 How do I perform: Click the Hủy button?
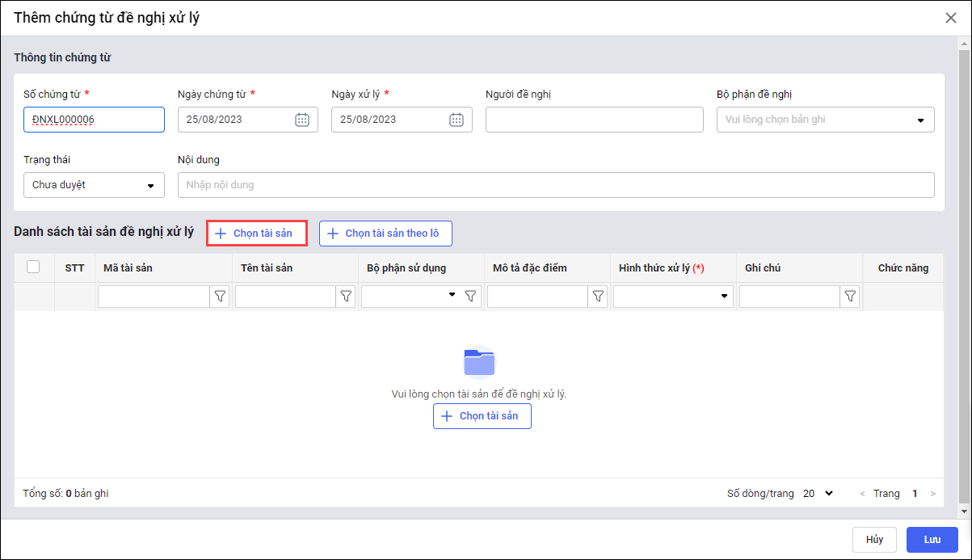(874, 540)
